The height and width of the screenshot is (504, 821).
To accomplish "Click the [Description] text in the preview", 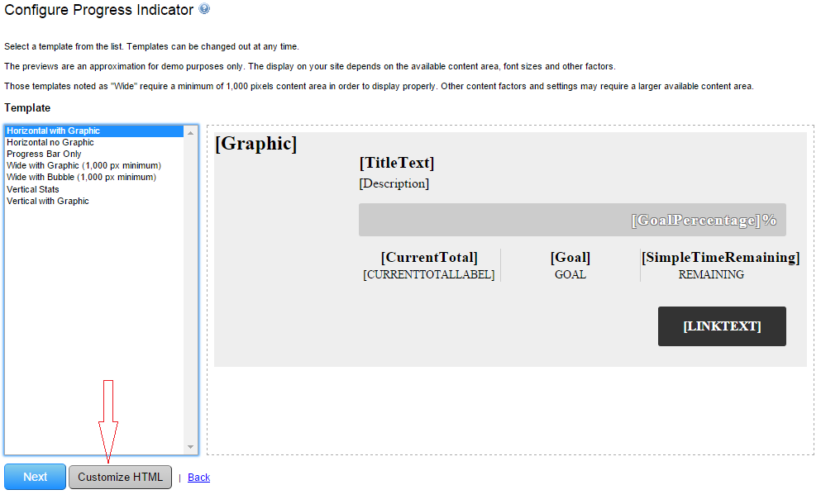I will click(x=394, y=183).
